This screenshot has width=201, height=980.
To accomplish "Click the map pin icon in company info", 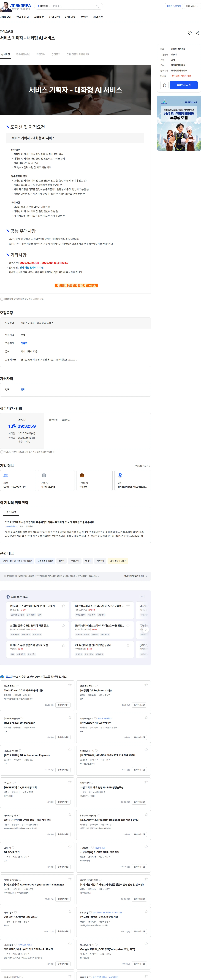I will coord(120,475).
